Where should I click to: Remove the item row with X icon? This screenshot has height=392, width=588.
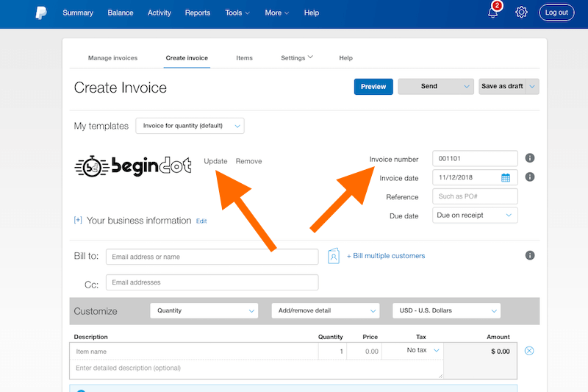pyautogui.click(x=529, y=351)
